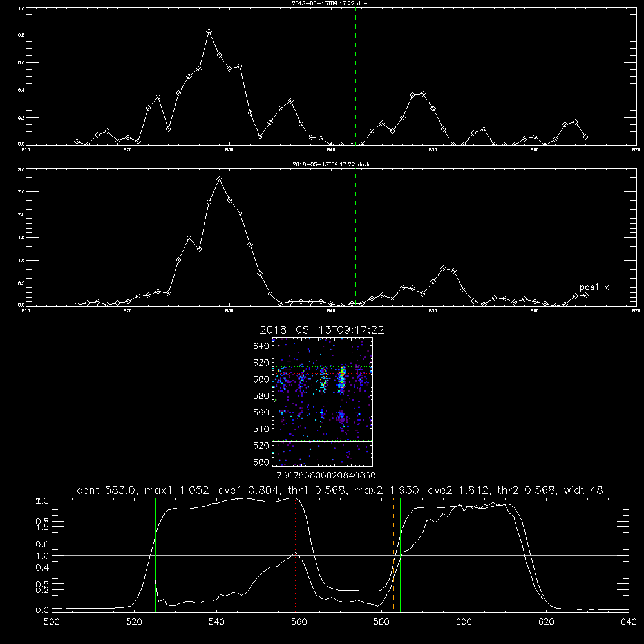644x644 pixels.
Task: Click the red dotted marker near 559
Action: click(296, 554)
